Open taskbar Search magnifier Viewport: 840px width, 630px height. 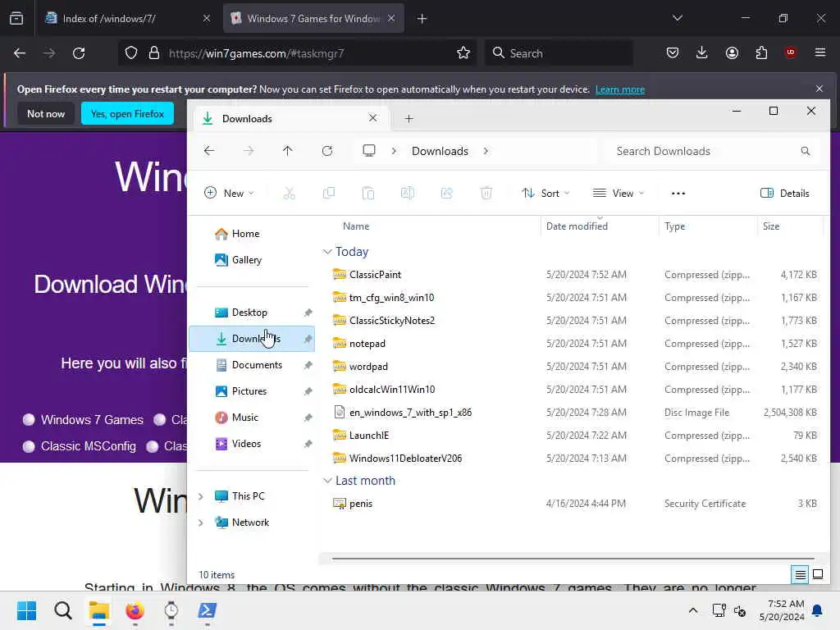62,610
